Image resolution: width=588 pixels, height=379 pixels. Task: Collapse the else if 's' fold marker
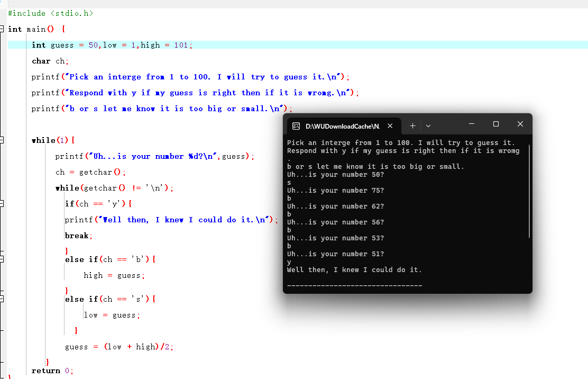tap(2, 299)
